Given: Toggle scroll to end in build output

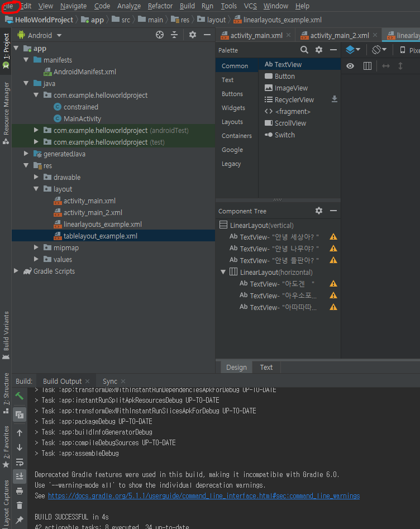Looking at the screenshot, I should 20,476.
